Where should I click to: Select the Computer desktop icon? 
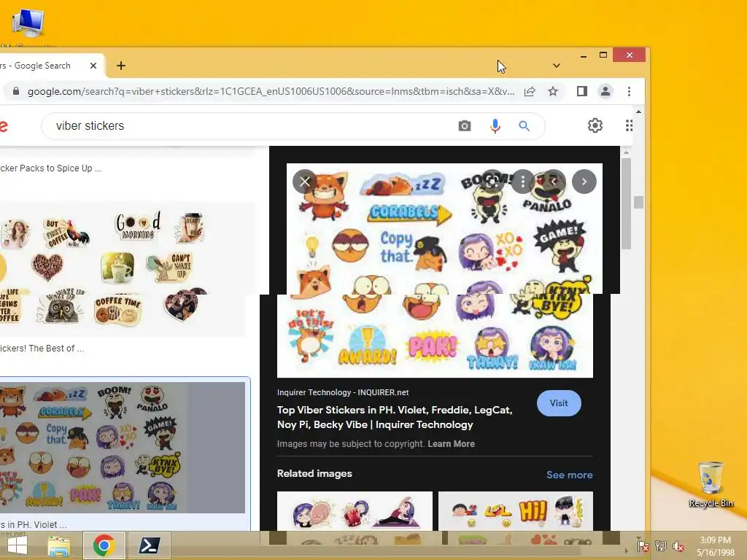[x=28, y=25]
